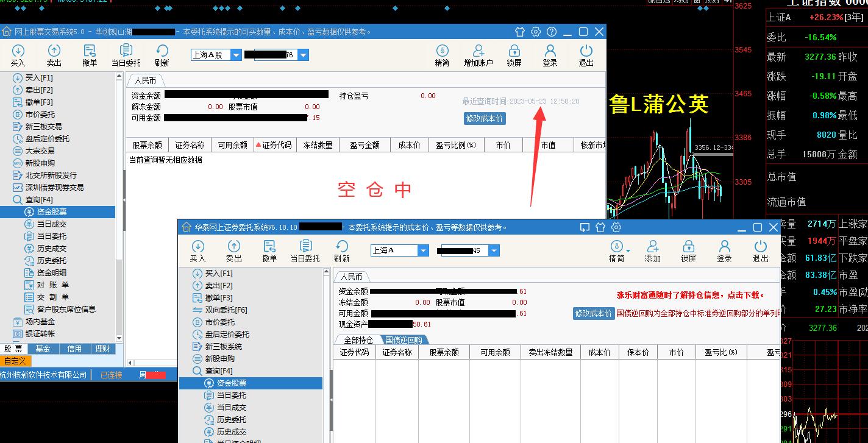Select 人民币 tab in 华创 window
868x443 pixels.
[145, 80]
